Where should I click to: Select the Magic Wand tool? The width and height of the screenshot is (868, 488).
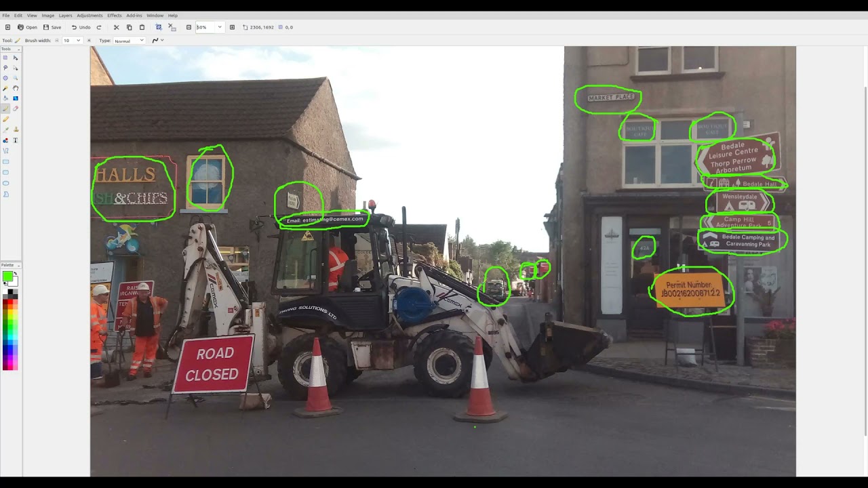tap(5, 88)
